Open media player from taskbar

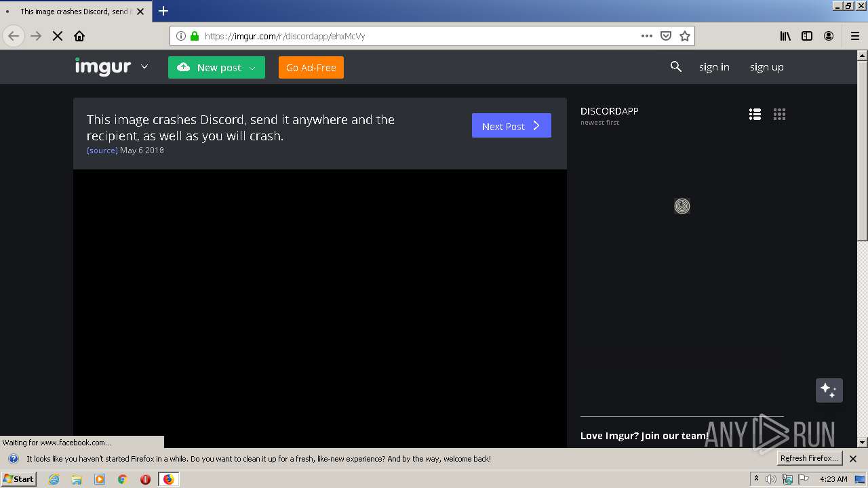[100, 479]
